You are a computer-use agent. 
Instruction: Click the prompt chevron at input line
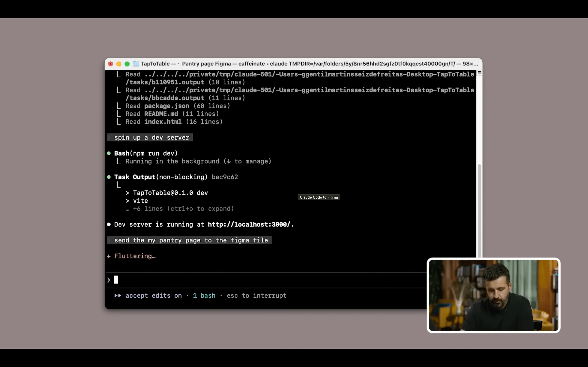(x=109, y=280)
